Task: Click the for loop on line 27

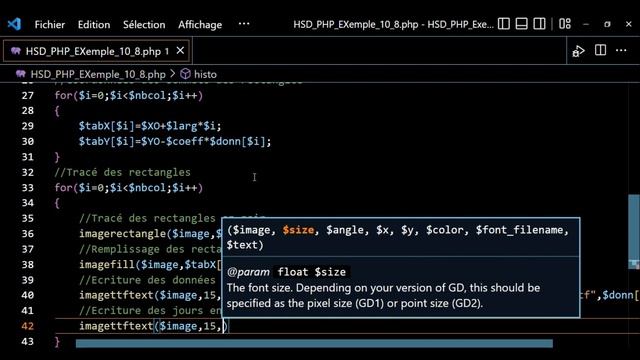Action: point(129,96)
